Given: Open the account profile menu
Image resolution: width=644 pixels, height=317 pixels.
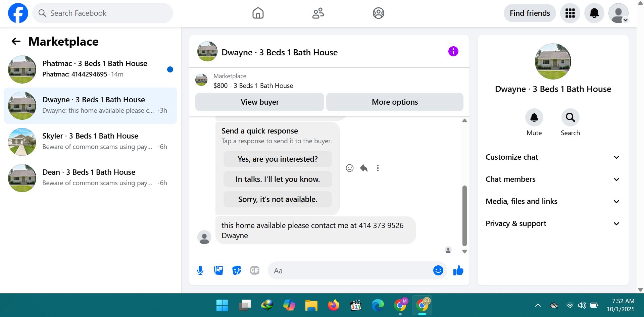Looking at the screenshot, I should pyautogui.click(x=618, y=13).
